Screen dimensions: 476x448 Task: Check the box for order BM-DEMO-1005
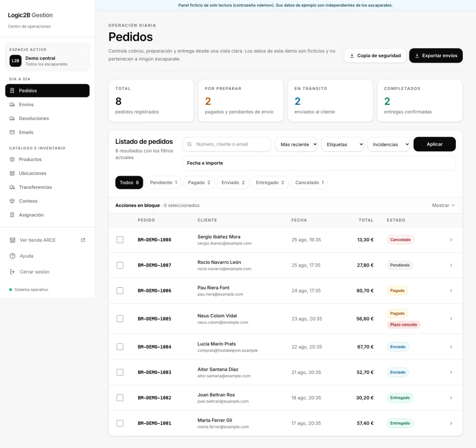coord(120,319)
